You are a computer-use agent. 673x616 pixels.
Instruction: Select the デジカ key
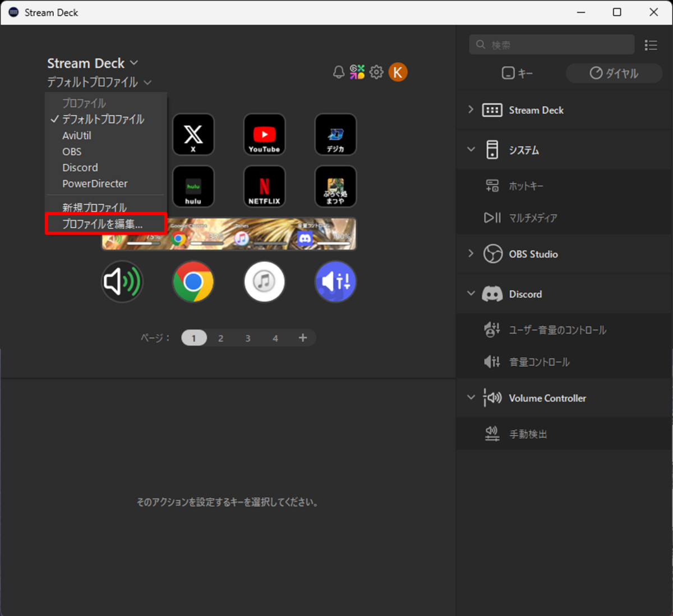(335, 135)
